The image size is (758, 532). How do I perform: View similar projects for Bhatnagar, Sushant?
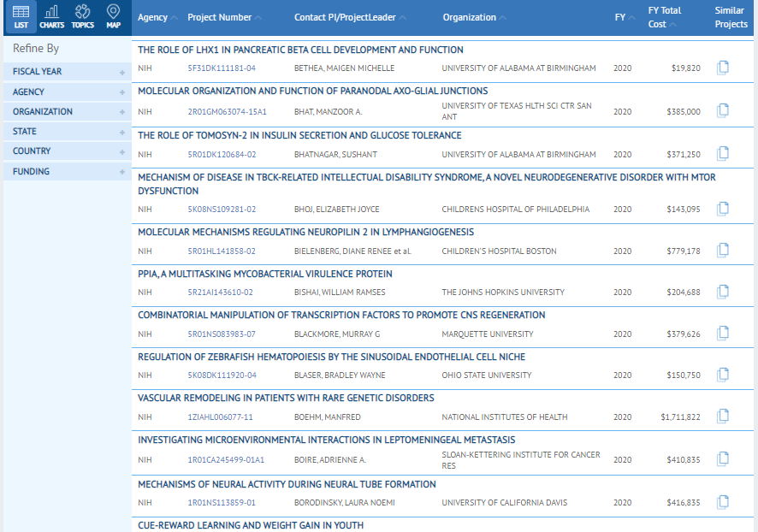[x=723, y=154]
